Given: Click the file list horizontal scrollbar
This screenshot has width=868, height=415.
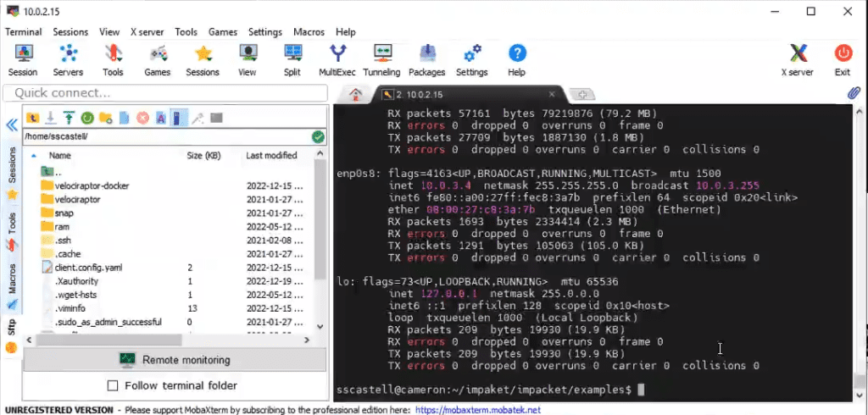Looking at the screenshot, I should (103, 340).
